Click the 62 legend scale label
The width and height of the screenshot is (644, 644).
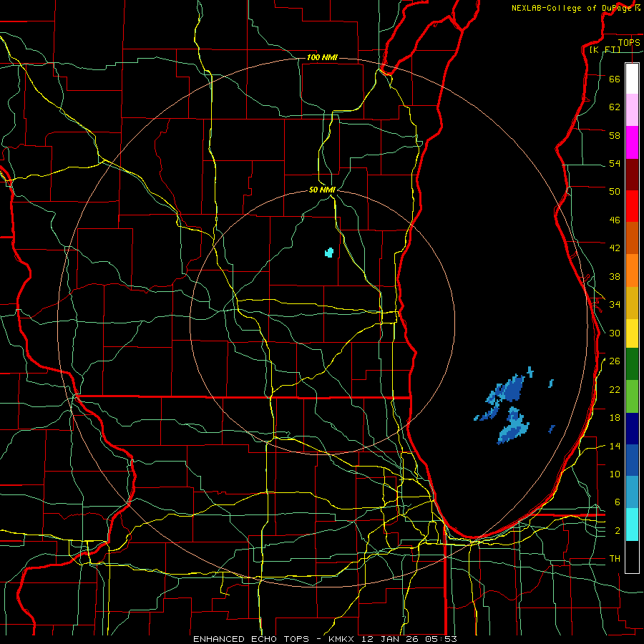615,107
